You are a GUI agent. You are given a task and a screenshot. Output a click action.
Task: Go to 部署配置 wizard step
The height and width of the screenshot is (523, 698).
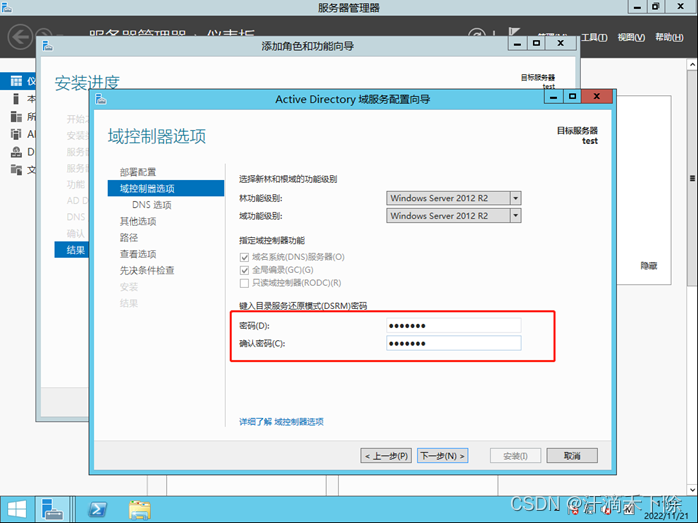point(138,172)
